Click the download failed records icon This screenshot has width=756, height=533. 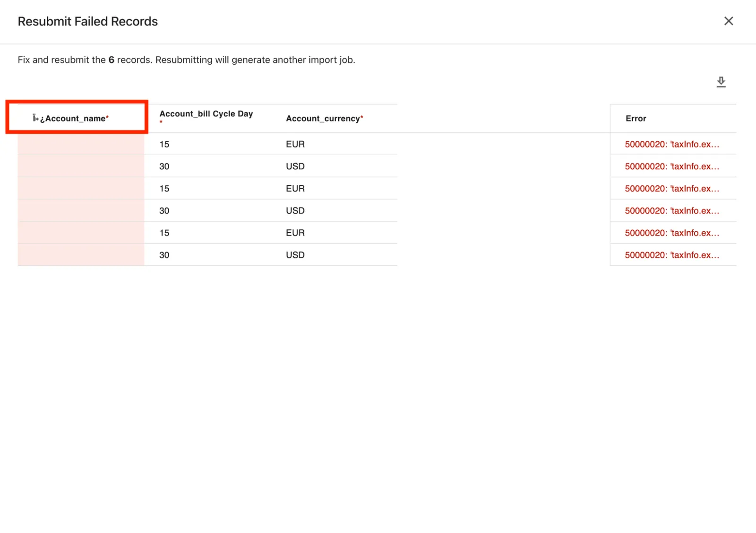point(721,82)
